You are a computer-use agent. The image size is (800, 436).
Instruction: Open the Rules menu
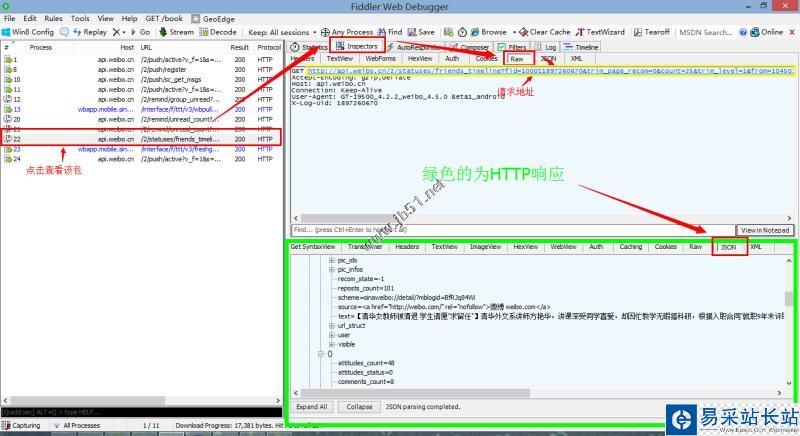click(53, 18)
